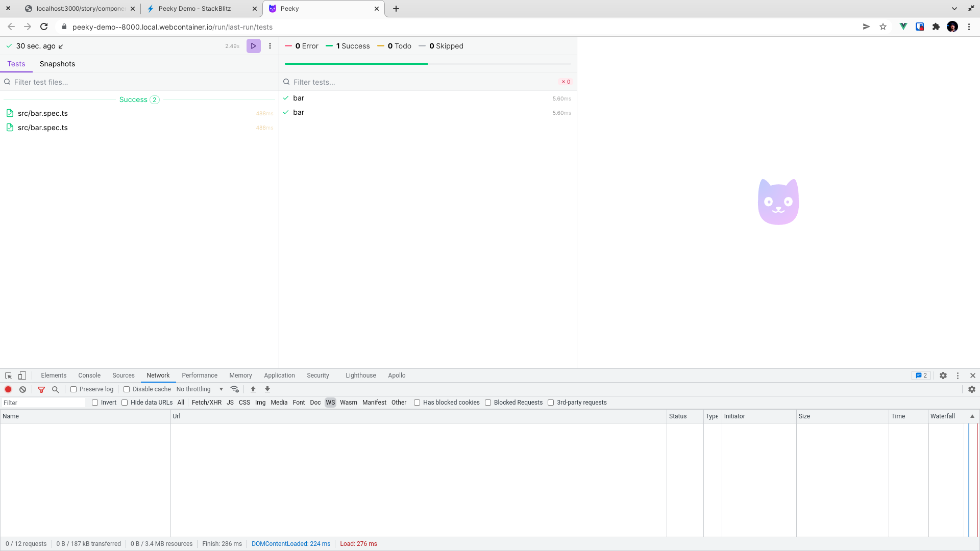Enable the Preserve log checkbox
Viewport: 980px width, 551px height.
tap(74, 389)
